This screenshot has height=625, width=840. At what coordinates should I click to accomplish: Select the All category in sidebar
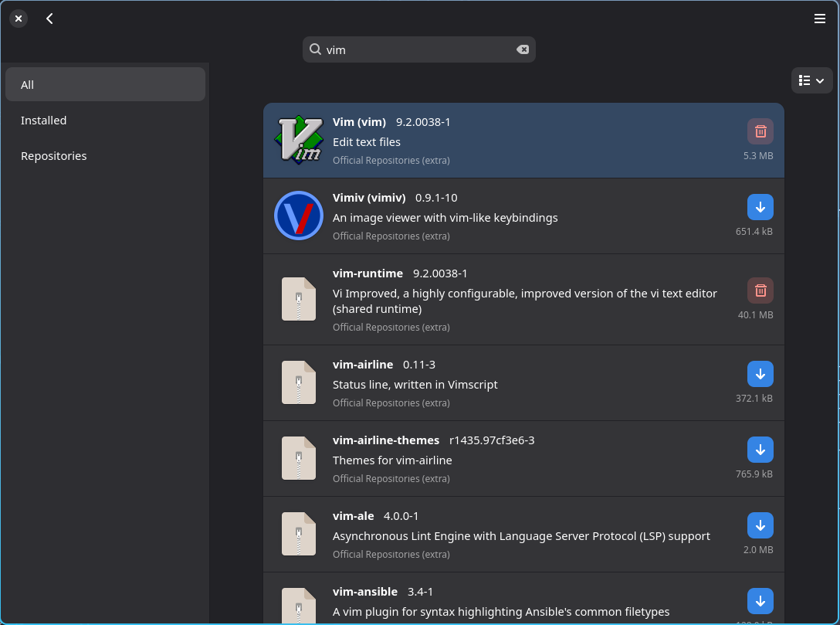pyautogui.click(x=105, y=85)
